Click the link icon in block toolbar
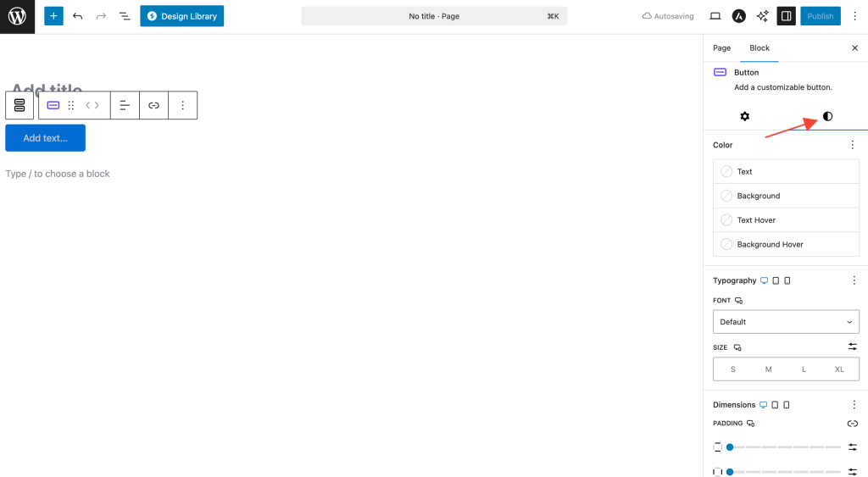The image size is (868, 477). (153, 105)
